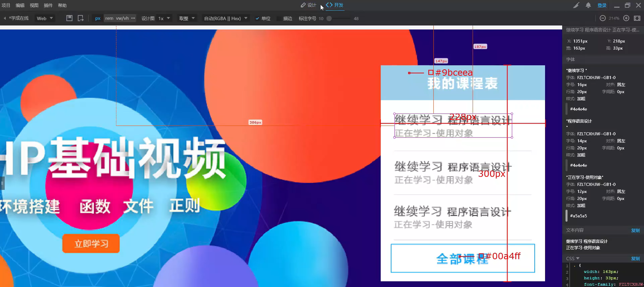Open the slicing knife tool icon
This screenshot has width=644, height=287.
pos(576,5)
